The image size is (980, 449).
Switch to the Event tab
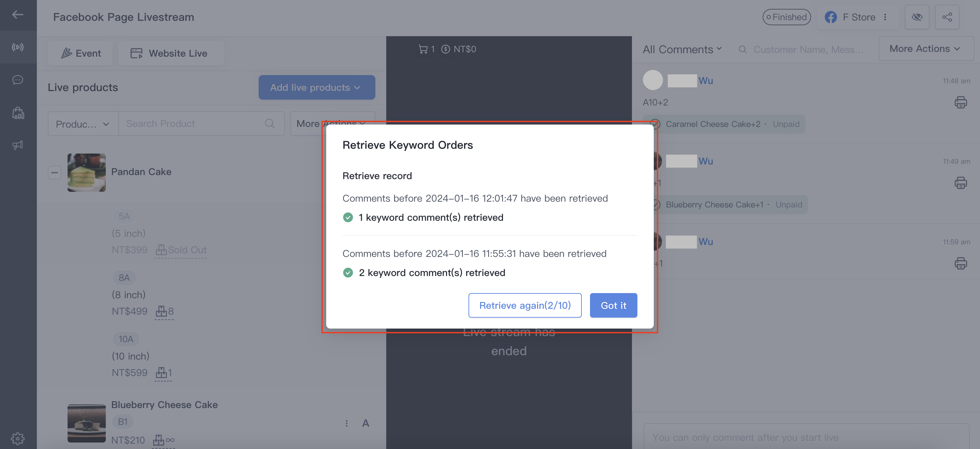click(81, 53)
